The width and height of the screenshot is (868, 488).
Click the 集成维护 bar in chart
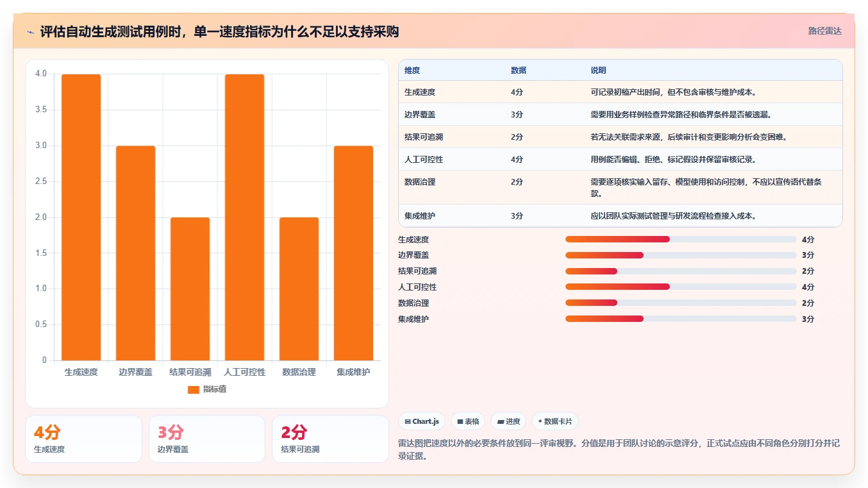[353, 253]
